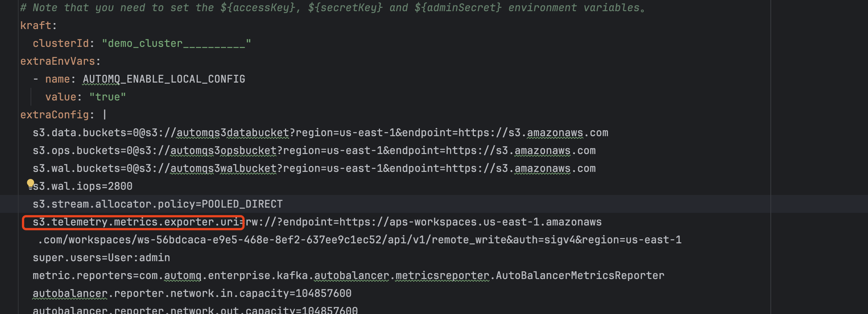The image size is (868, 314).
Task: Click the highlighted s3.telemetry.metrics.exporter.uri key
Action: 133,222
